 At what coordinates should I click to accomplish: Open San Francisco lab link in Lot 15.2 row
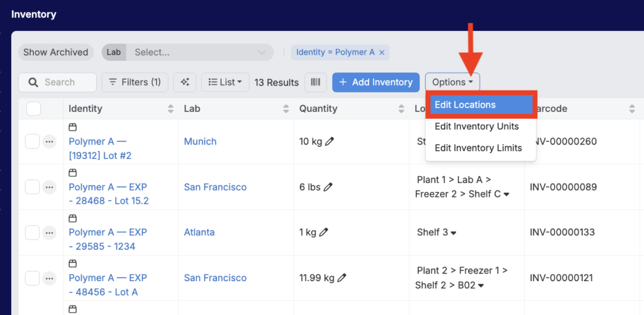point(215,187)
